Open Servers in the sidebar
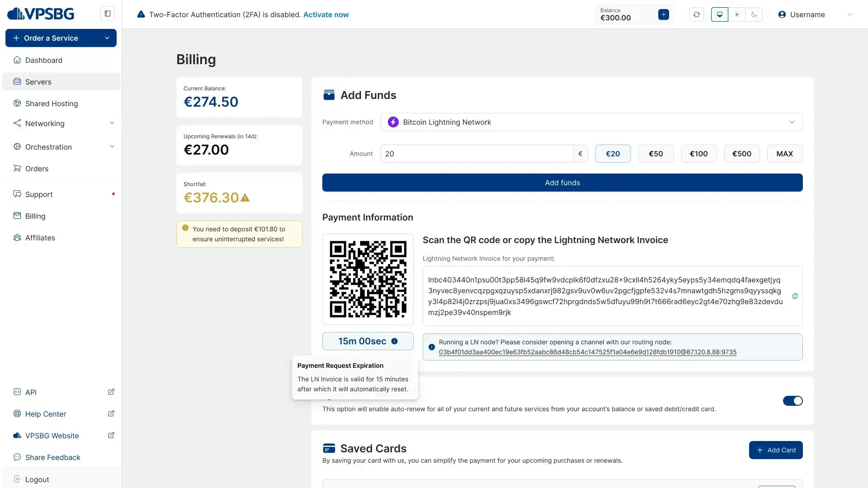The width and height of the screenshot is (868, 488). click(38, 82)
